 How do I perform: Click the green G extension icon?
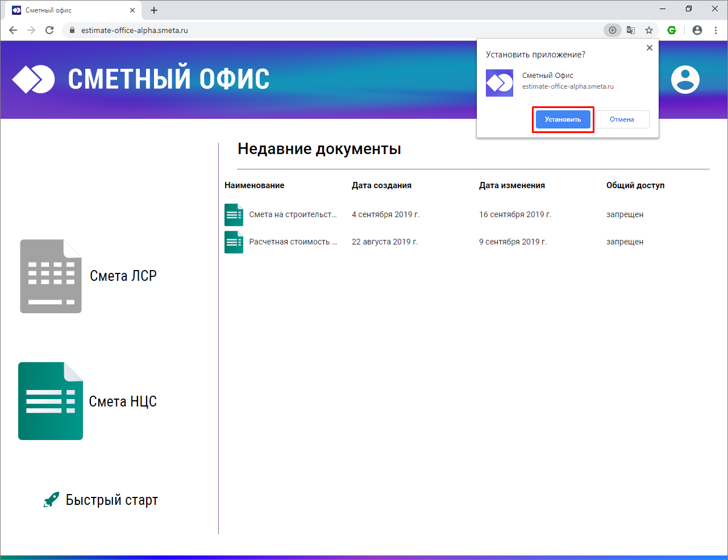point(672,30)
